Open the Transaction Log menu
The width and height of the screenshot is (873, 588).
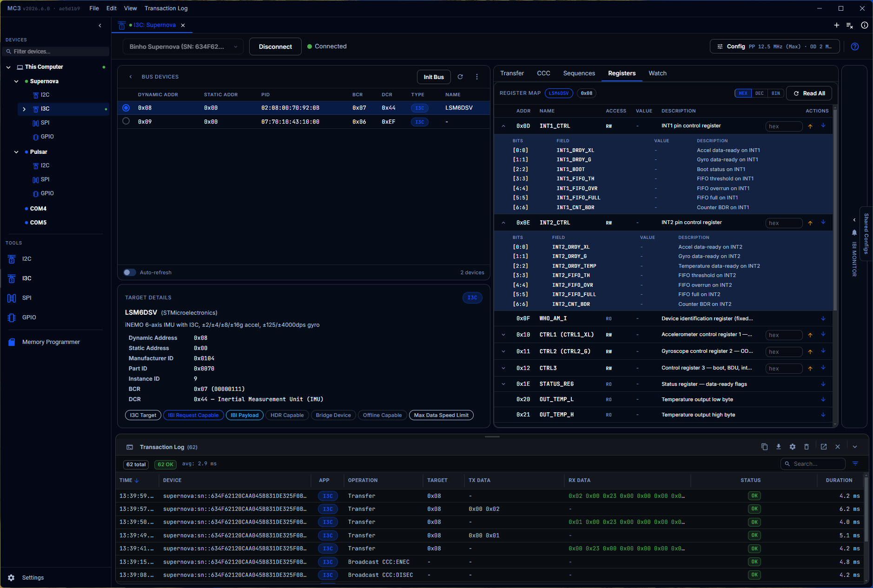pos(166,8)
